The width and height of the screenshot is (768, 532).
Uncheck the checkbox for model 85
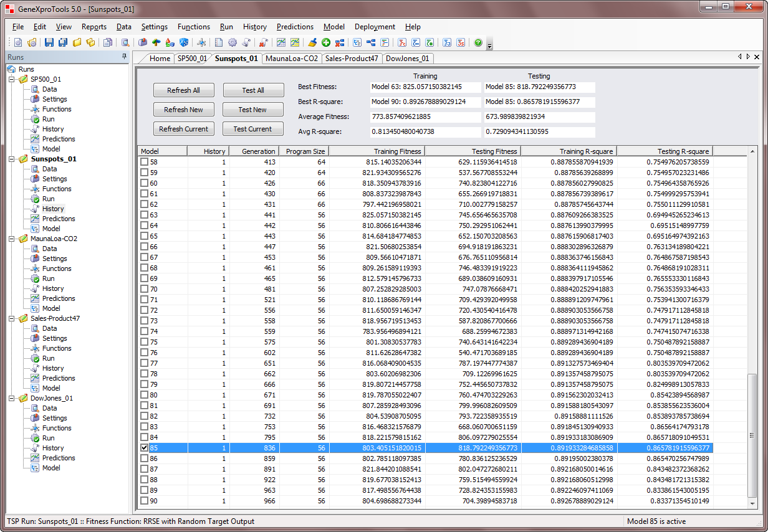point(145,447)
